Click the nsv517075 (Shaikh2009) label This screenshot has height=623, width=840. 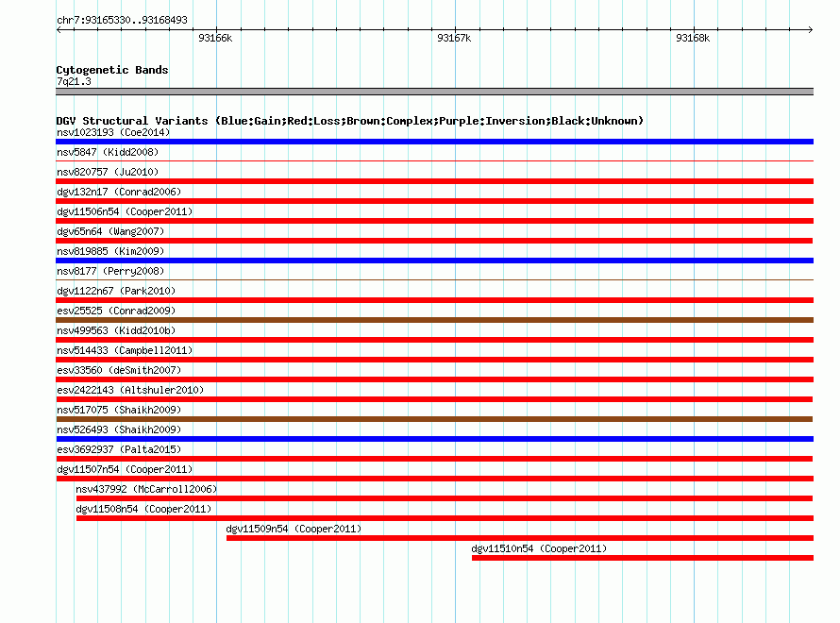(119, 410)
